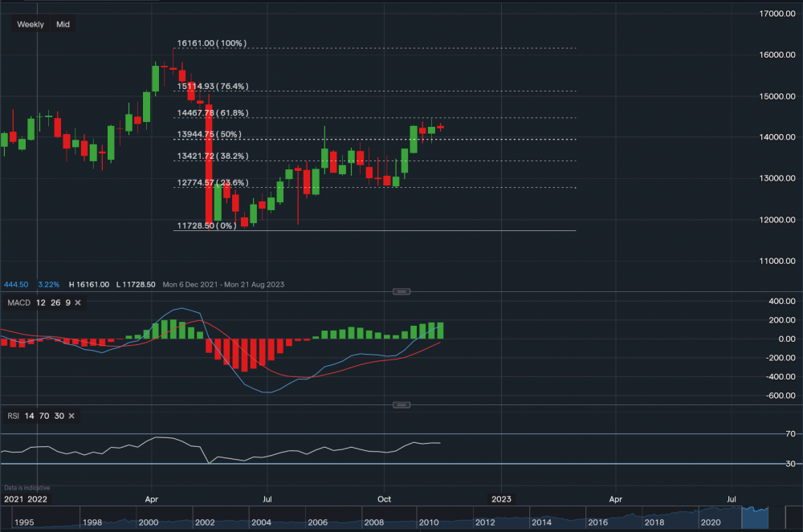Remove the MACD indicator
803x532 pixels.
coord(77,303)
